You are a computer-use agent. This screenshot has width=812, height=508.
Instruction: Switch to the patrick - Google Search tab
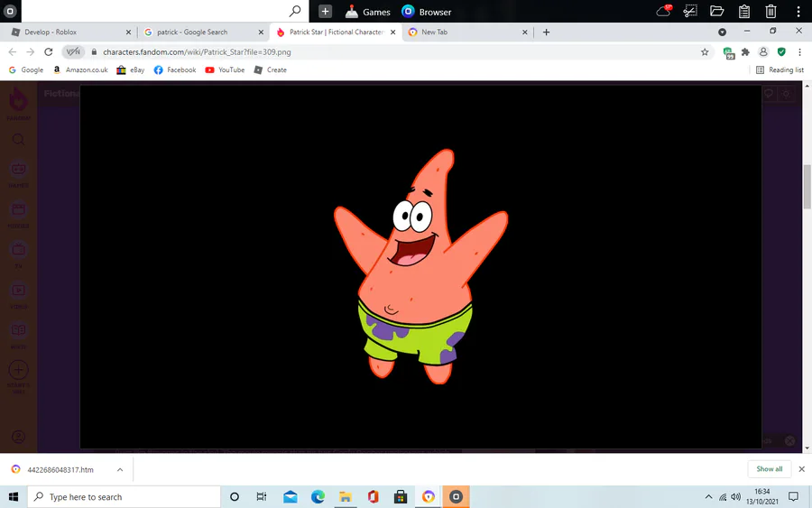point(202,32)
